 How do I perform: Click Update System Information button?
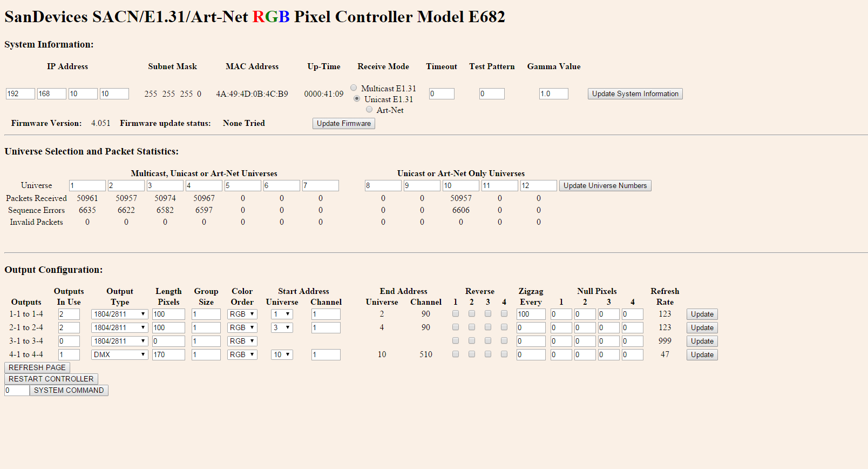(x=635, y=93)
